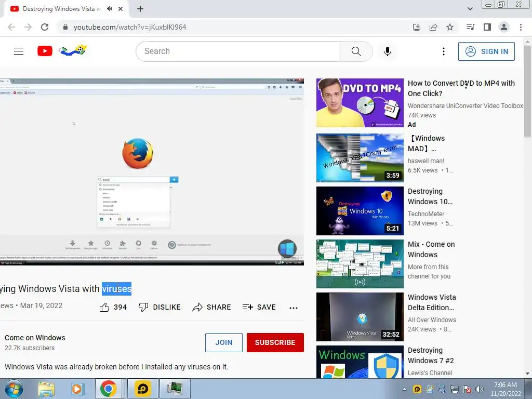Open the Come on Windows channel name
Screen dimensions: 532x399
tap(35, 338)
